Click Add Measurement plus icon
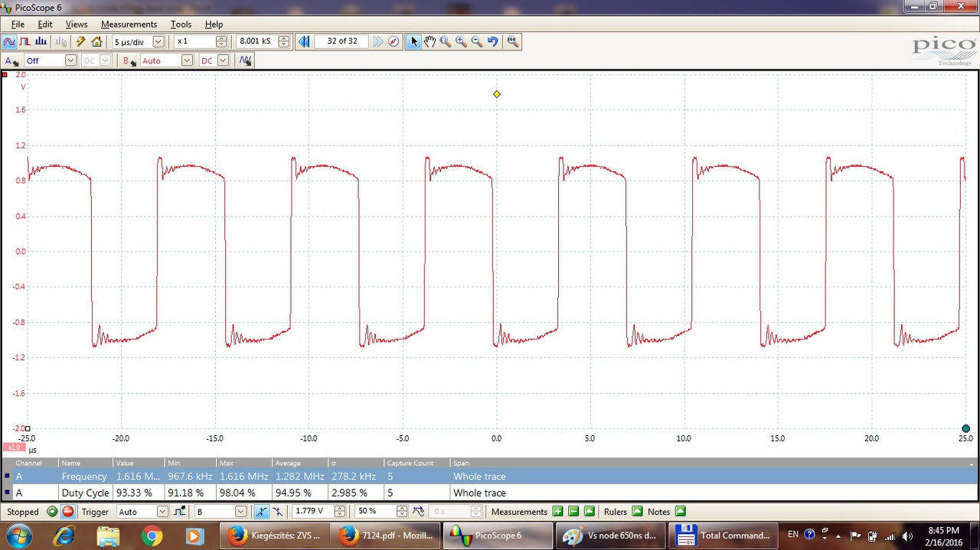Viewport: 980px width, 550px height. click(557, 512)
